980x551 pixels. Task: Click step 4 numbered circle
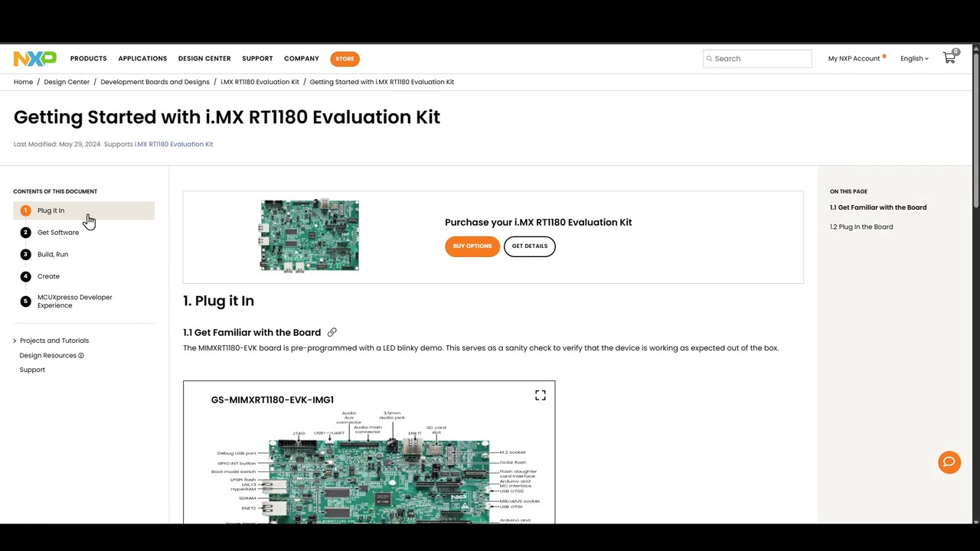click(25, 276)
